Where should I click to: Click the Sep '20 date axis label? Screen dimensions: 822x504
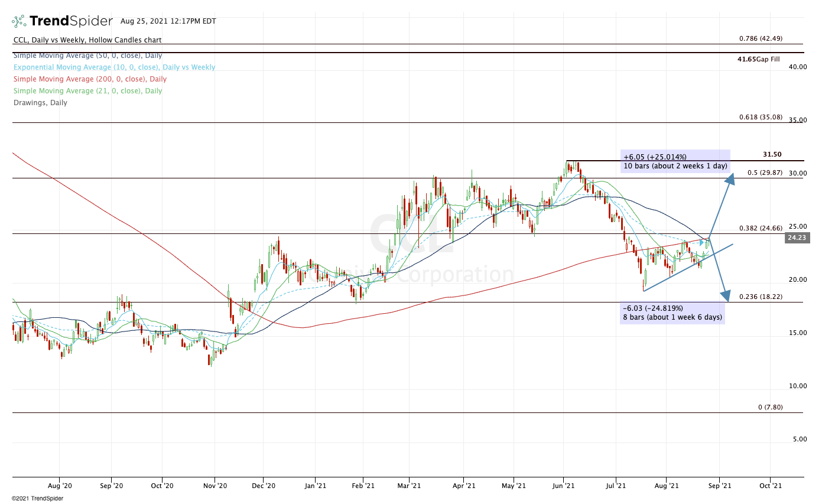point(111,486)
